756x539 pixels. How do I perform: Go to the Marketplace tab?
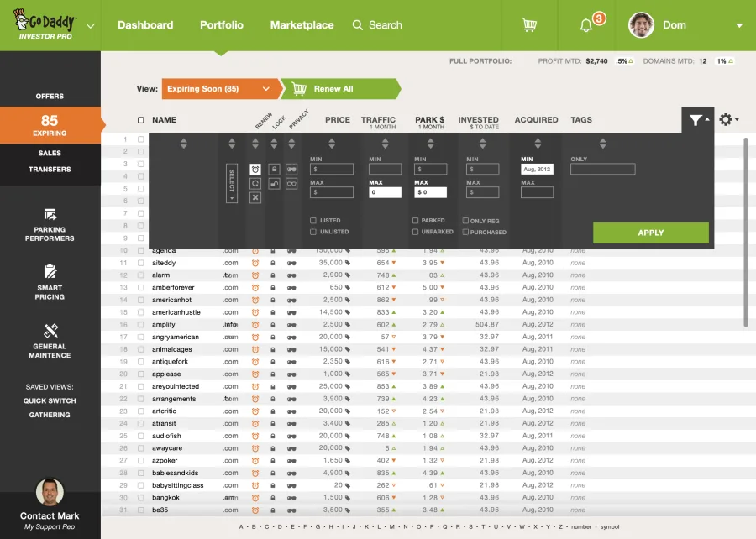(x=302, y=25)
